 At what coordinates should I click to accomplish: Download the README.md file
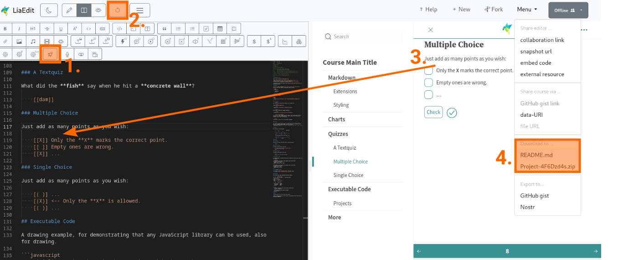click(x=536, y=155)
